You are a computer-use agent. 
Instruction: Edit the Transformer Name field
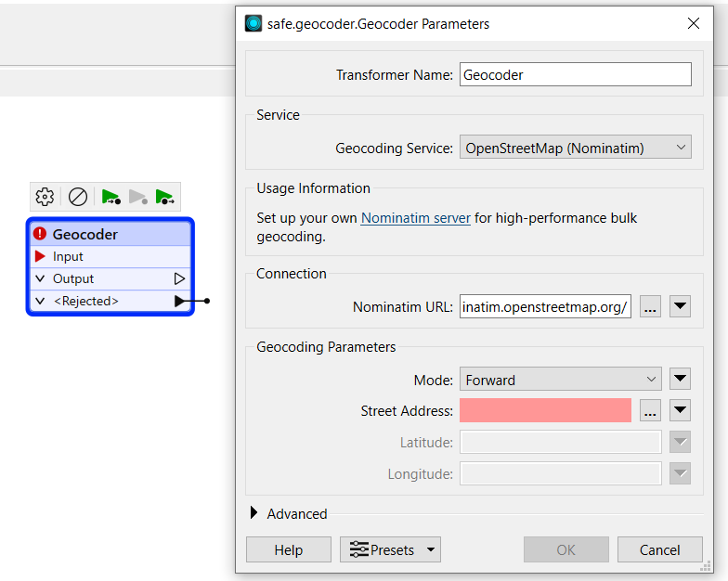pyautogui.click(x=576, y=74)
